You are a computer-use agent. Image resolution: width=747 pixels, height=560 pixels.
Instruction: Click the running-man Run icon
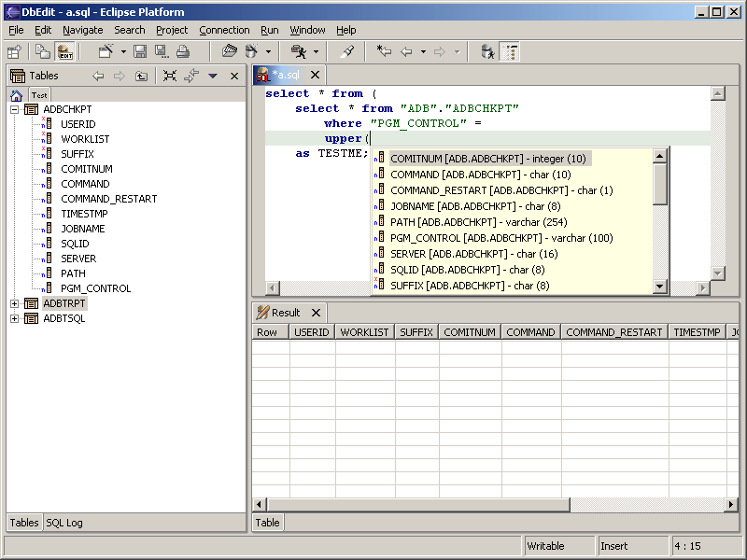[299, 51]
